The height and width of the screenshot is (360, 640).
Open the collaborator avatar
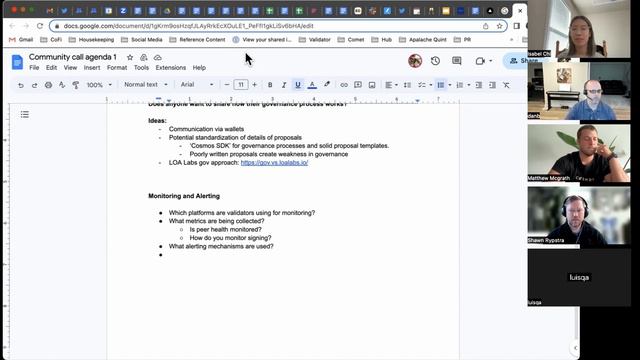[x=415, y=61]
